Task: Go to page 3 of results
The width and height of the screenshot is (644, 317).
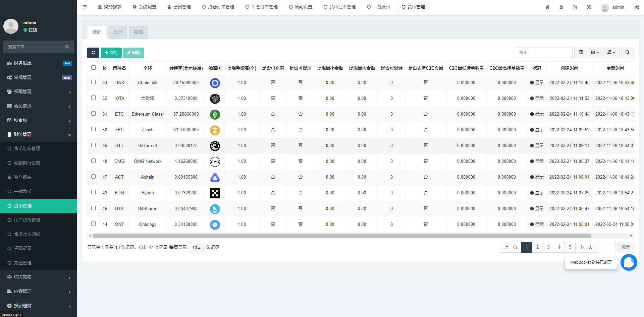Action: point(548,247)
